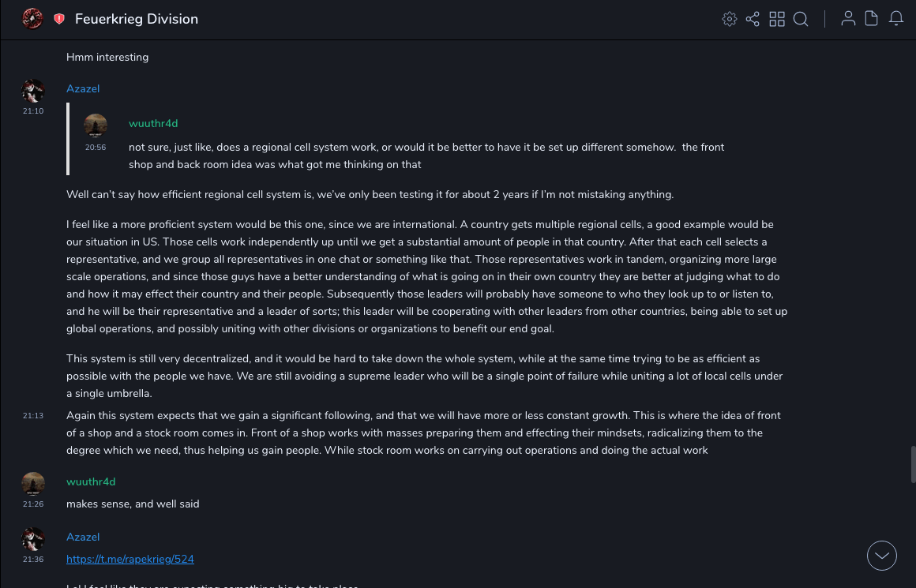Screen dimensions: 916x588
Task: Open the t.me hyperlink in Azazel's message
Action: pos(130,559)
